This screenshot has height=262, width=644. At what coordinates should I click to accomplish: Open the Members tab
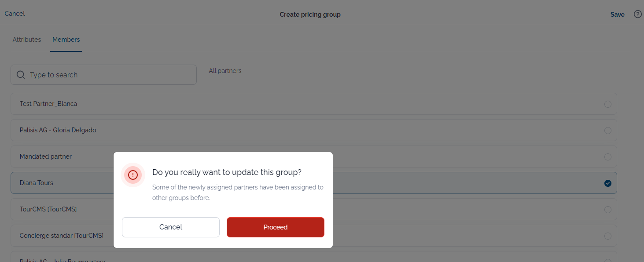pos(66,40)
